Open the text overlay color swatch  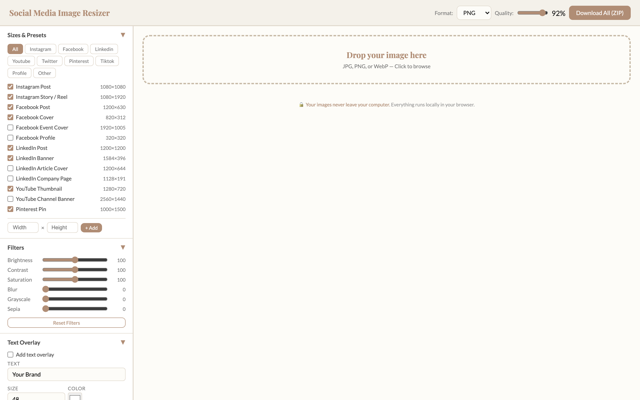75,397
